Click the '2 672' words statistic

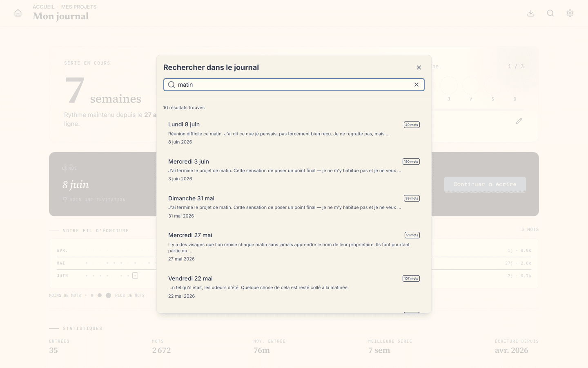pos(162,350)
